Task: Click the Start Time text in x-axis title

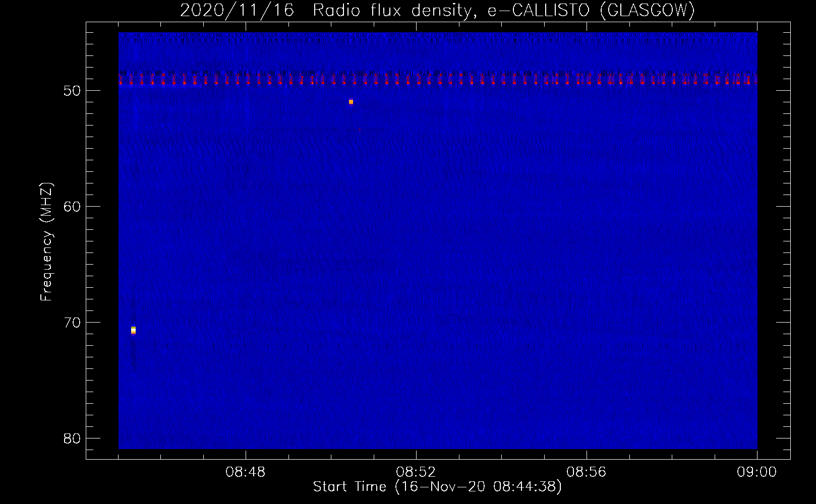Action: point(349,487)
